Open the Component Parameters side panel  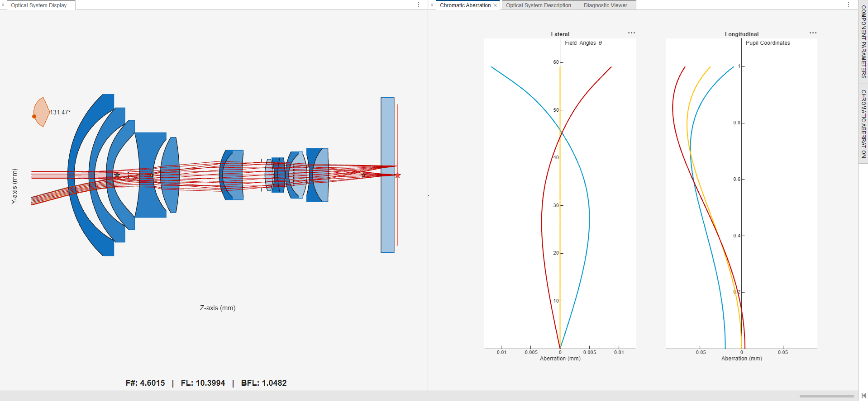tap(863, 42)
